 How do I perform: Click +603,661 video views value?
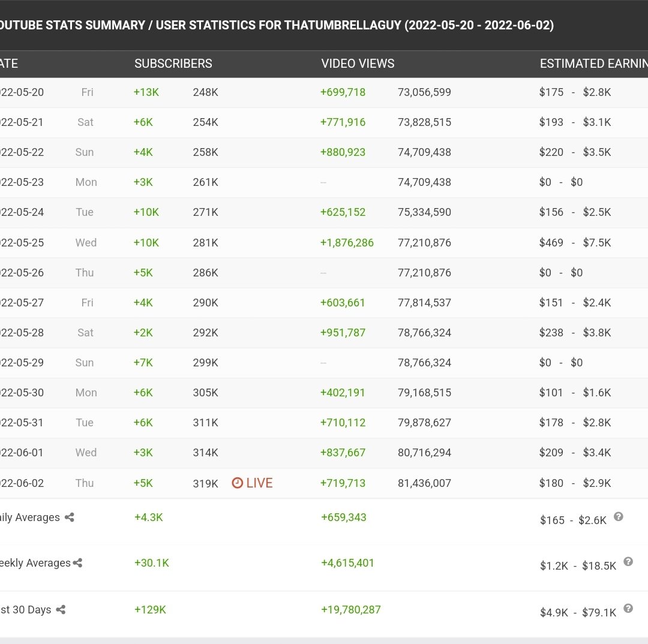click(343, 302)
